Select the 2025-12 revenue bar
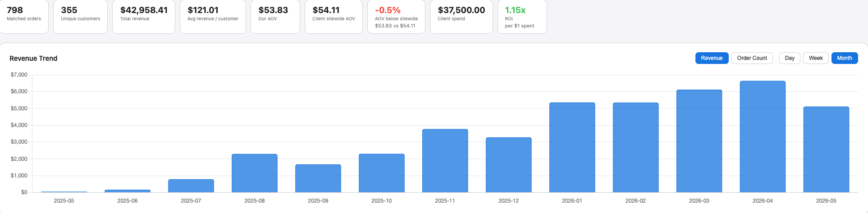This screenshot has width=868, height=213. (509, 165)
